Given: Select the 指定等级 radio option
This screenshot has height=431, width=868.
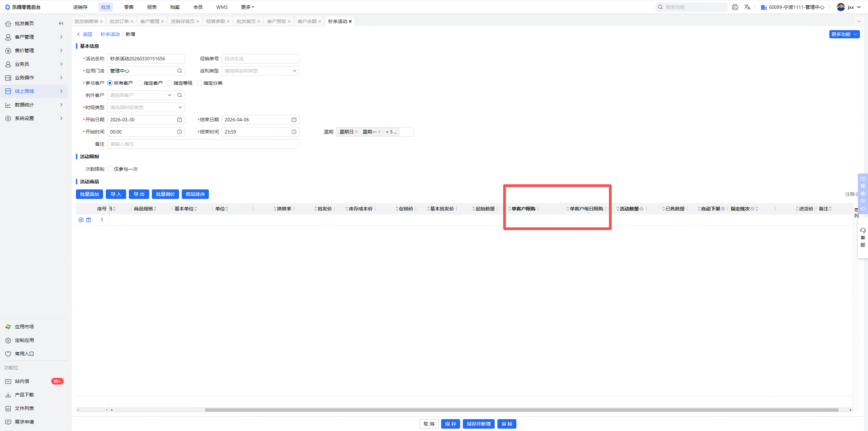Looking at the screenshot, I should tap(170, 83).
